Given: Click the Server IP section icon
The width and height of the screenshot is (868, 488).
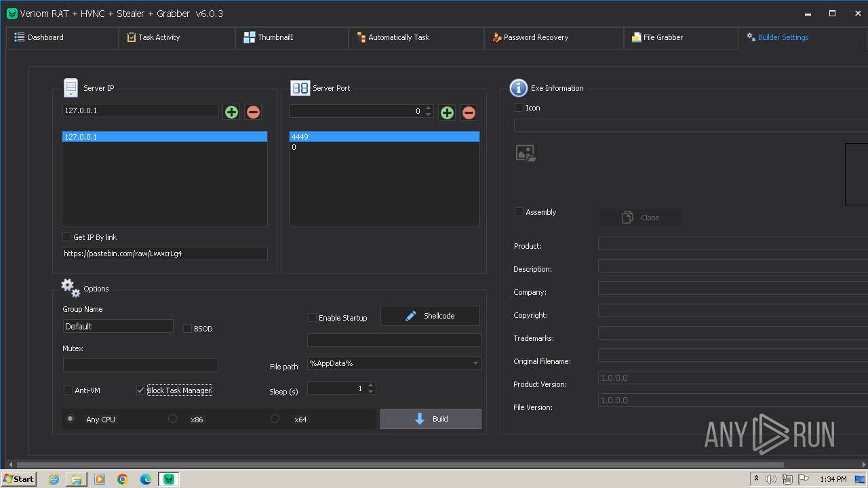Looking at the screenshot, I should (71, 88).
